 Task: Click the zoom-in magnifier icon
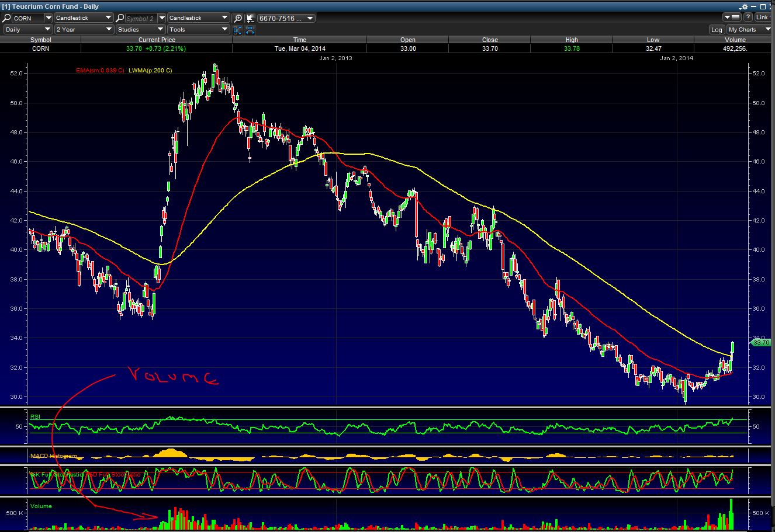238,18
